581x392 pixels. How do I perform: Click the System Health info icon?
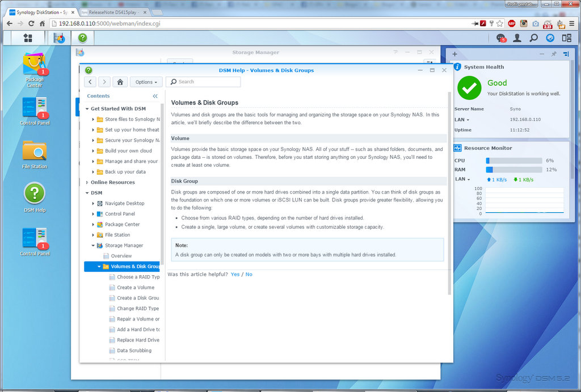(458, 67)
